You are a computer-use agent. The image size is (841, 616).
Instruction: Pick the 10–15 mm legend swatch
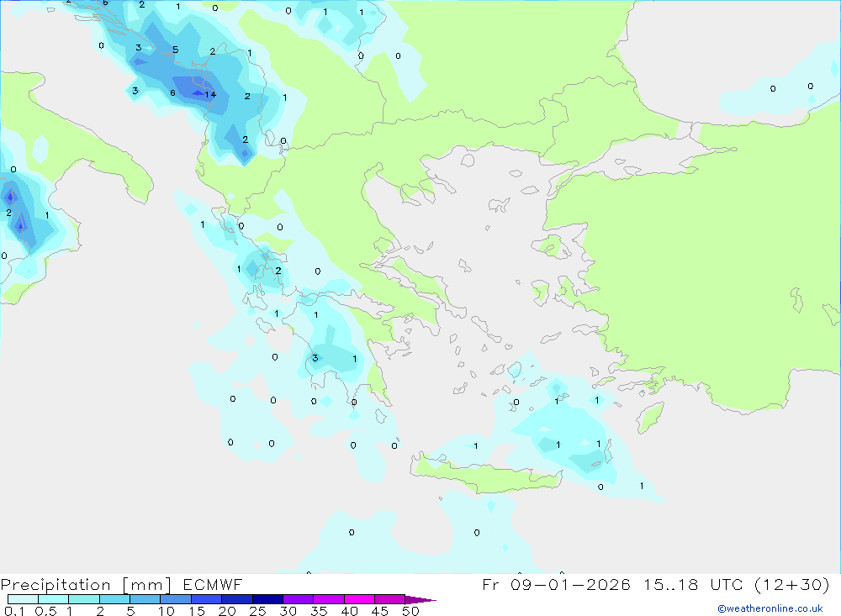[176, 599]
